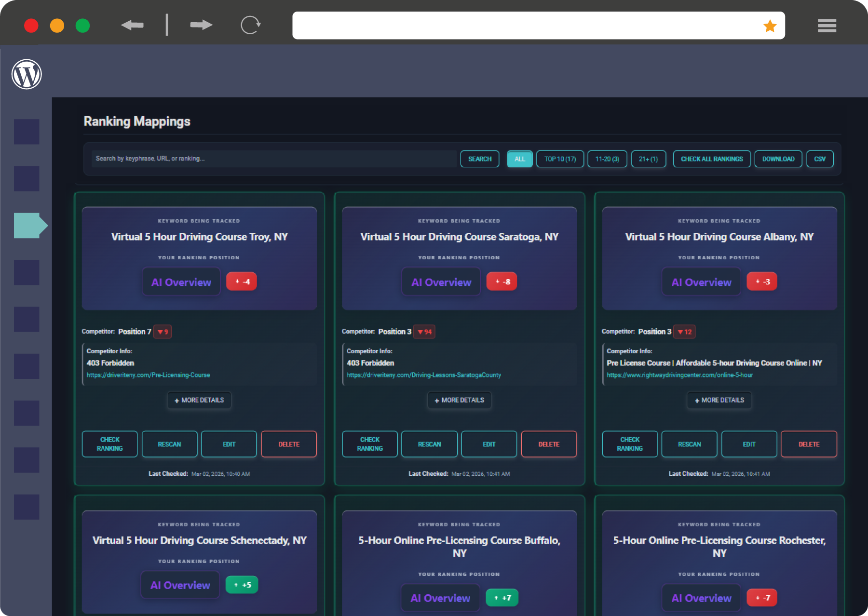
Task: Rescan the Saratoga, NY keyword
Action: pyautogui.click(x=429, y=444)
